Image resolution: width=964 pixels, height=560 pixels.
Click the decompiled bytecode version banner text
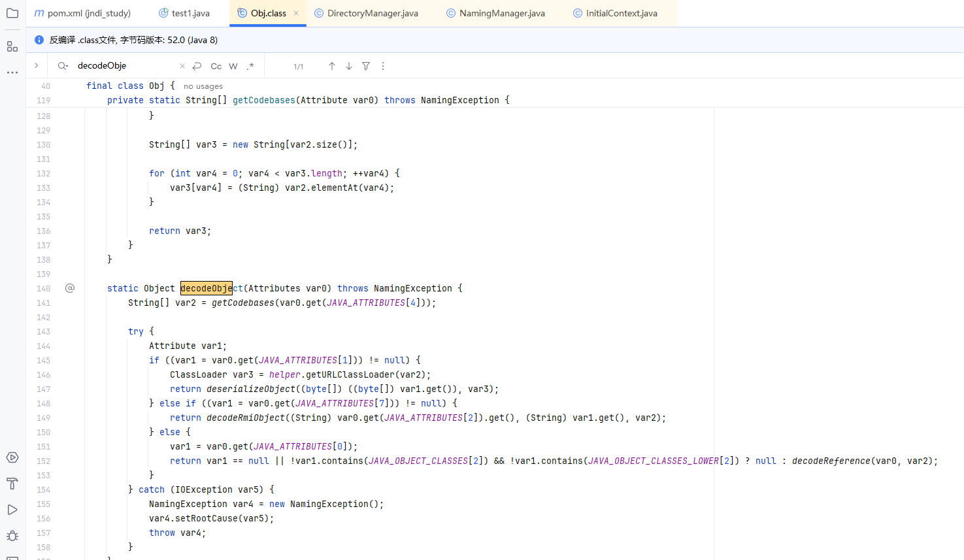point(133,40)
